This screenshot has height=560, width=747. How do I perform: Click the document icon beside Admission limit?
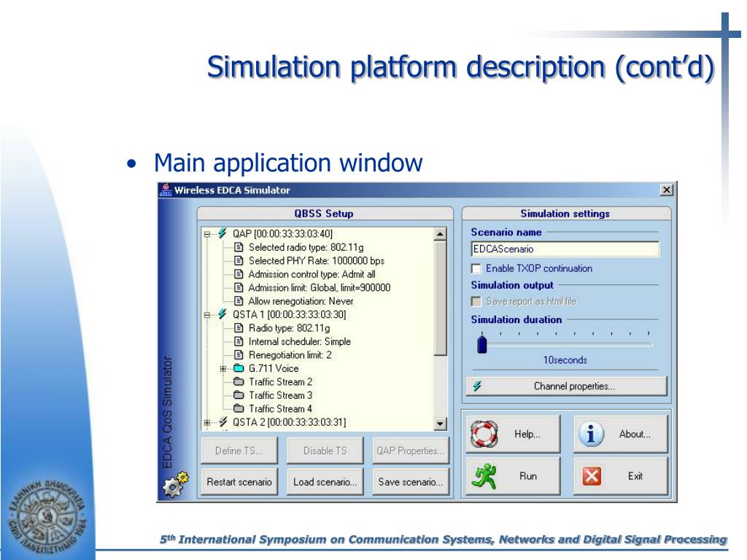(x=239, y=287)
